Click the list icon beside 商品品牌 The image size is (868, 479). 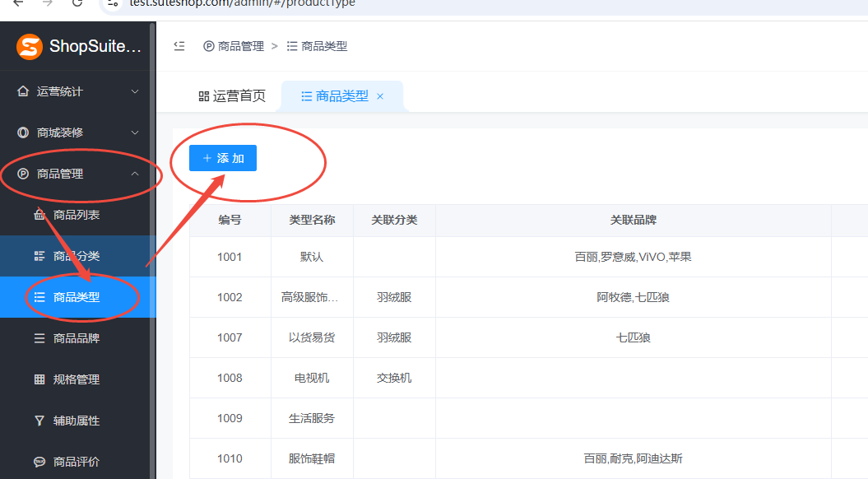click(x=39, y=338)
